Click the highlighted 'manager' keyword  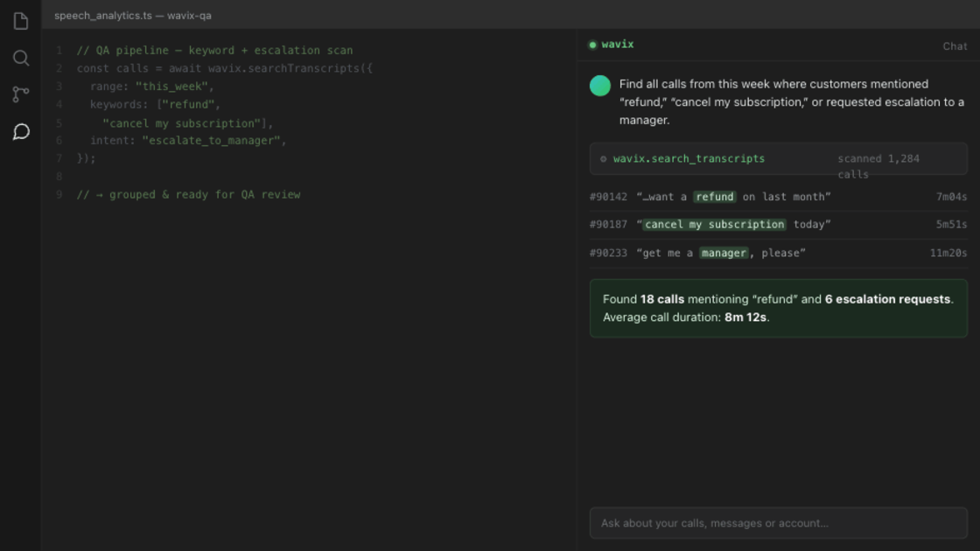coord(723,253)
